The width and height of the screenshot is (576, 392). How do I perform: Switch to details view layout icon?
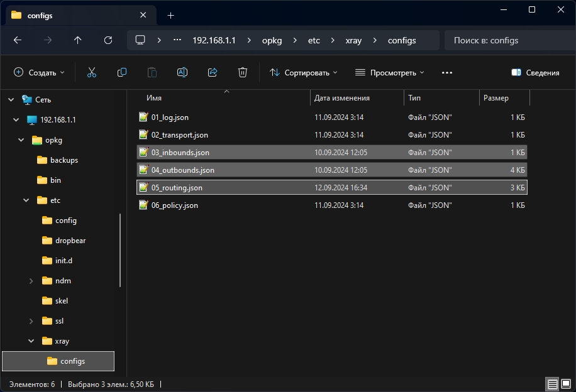coord(552,384)
